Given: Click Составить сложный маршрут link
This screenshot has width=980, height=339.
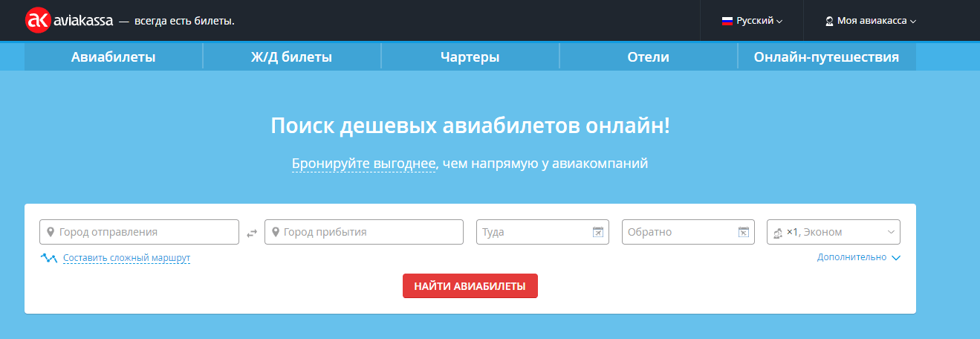Looking at the screenshot, I should (127, 258).
